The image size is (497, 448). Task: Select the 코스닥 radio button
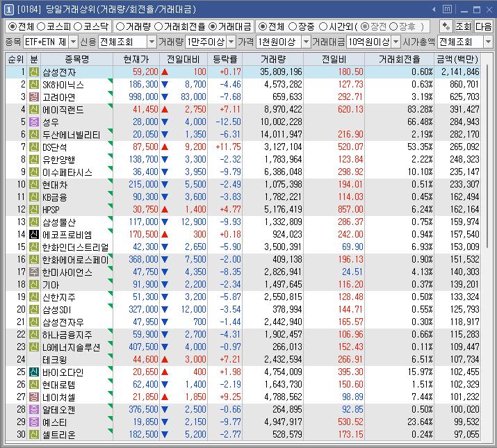click(x=78, y=26)
